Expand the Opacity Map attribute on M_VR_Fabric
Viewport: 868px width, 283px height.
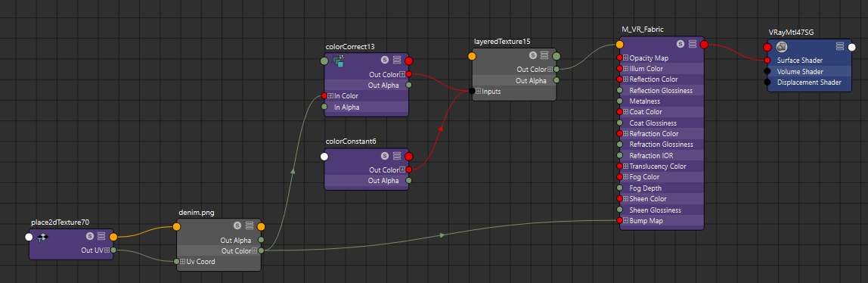625,58
